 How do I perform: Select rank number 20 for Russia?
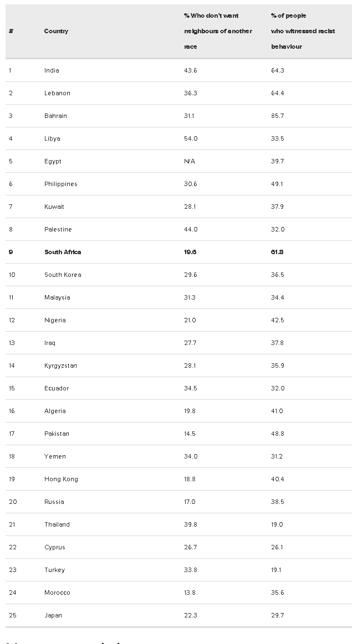13,502
